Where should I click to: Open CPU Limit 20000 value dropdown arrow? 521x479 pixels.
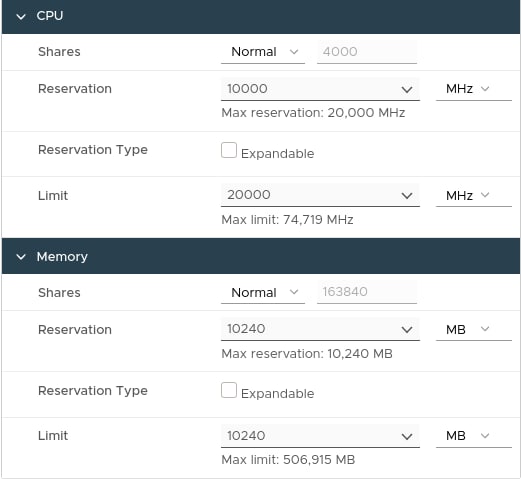pos(407,196)
